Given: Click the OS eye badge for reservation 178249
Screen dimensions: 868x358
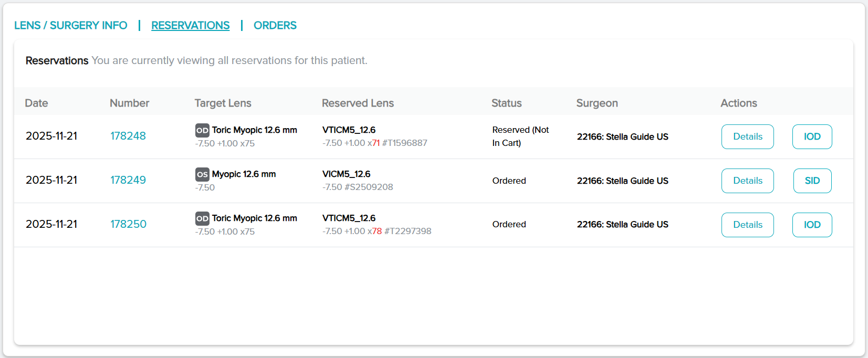Looking at the screenshot, I should [202, 174].
